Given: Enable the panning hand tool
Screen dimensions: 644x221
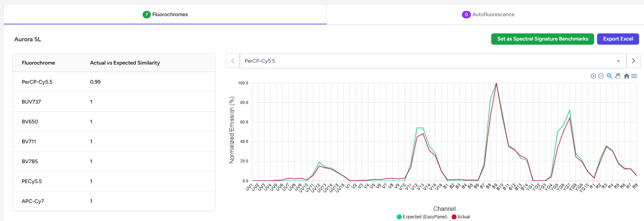Looking at the screenshot, I should (x=618, y=76).
